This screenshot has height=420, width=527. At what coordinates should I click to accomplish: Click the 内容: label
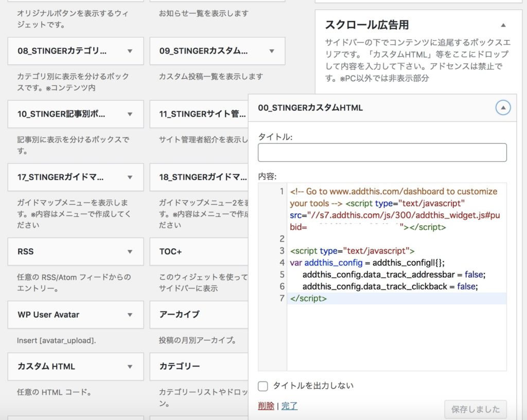pyautogui.click(x=267, y=176)
